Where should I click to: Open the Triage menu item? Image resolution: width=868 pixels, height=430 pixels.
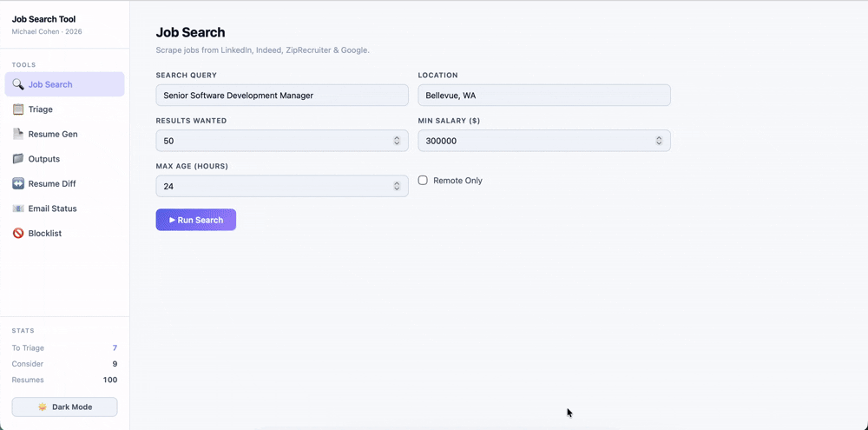click(65, 109)
